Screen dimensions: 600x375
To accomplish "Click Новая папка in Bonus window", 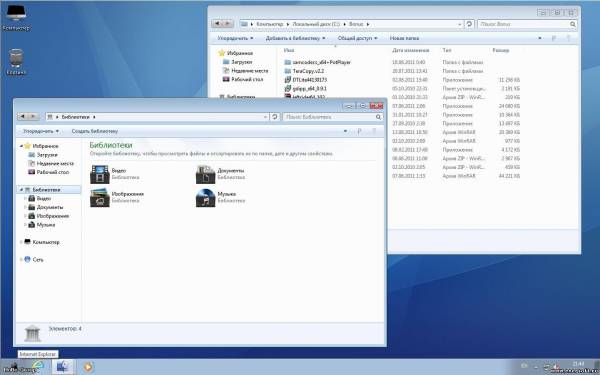I will click(404, 38).
